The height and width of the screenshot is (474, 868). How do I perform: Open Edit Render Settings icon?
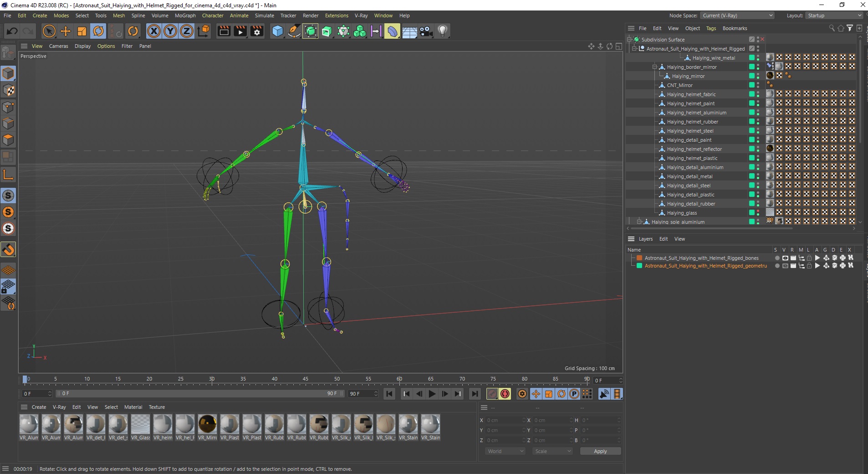pos(257,31)
